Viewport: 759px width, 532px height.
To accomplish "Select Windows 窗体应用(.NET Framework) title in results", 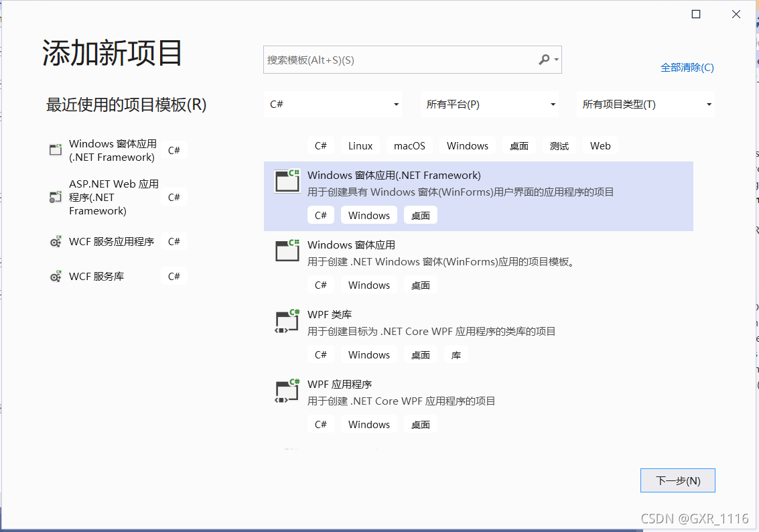I will tap(394, 176).
